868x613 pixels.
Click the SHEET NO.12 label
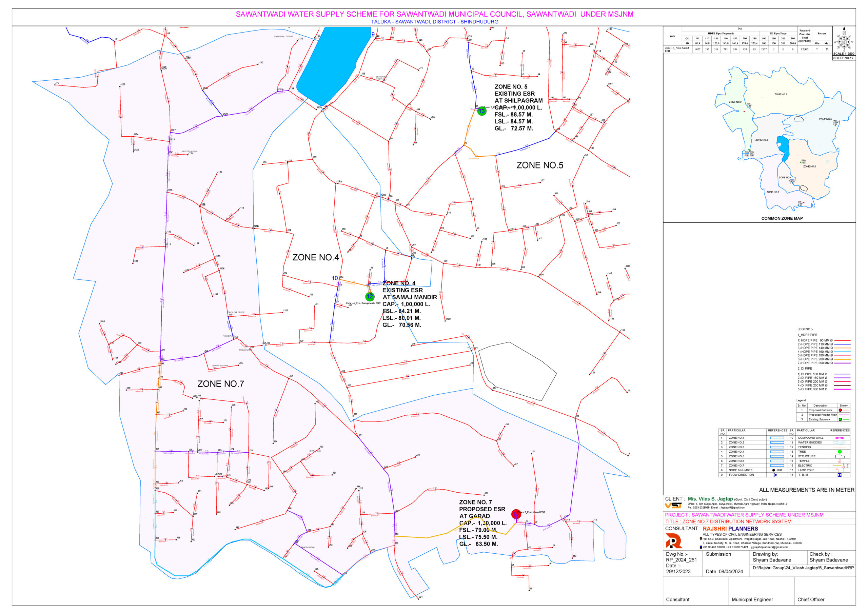(x=844, y=58)
